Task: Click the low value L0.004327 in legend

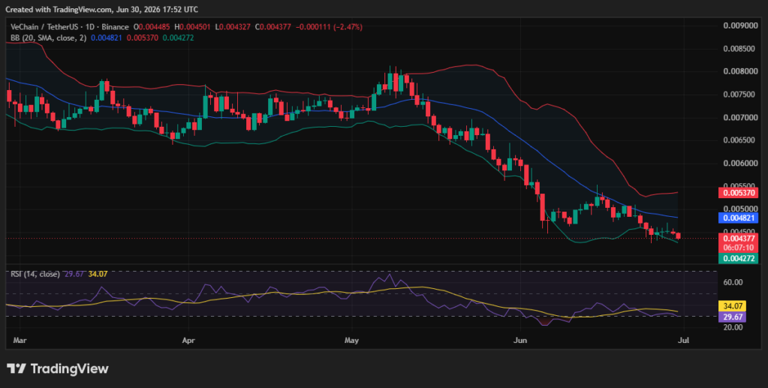Action: tap(233, 27)
